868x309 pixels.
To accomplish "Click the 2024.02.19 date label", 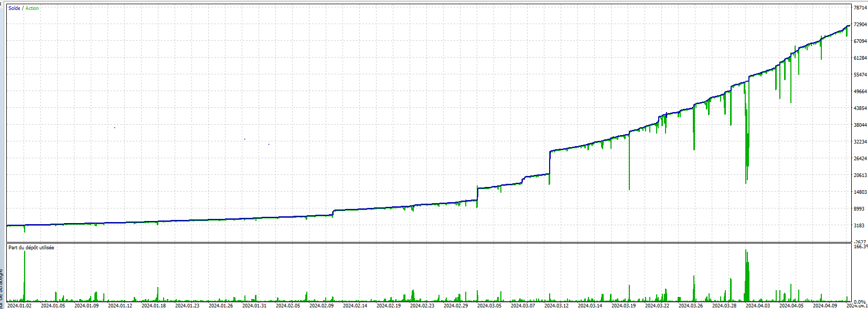I will coord(389,306).
